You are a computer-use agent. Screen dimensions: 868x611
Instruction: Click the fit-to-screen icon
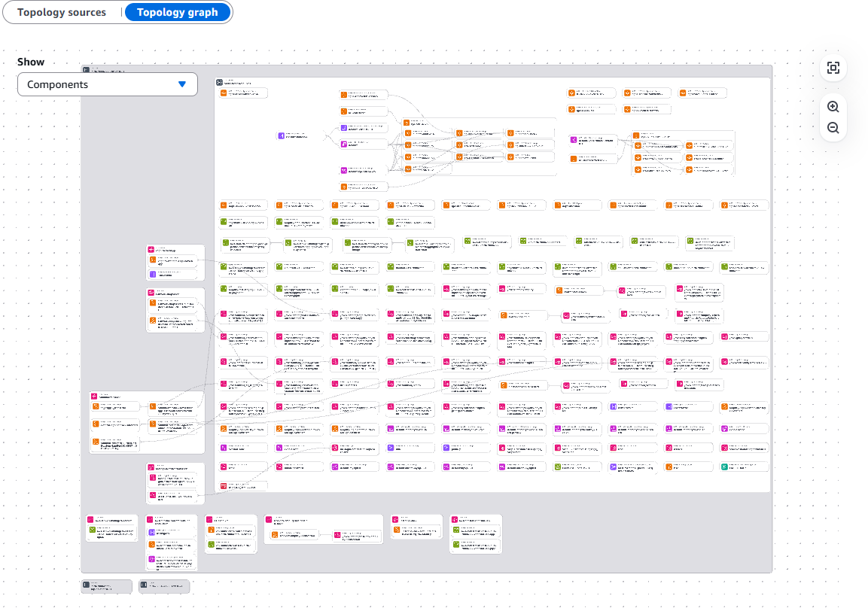[x=833, y=68]
